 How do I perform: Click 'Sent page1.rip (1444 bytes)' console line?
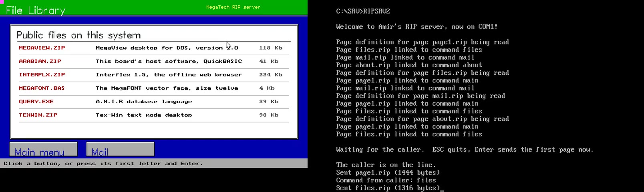pos(388,173)
